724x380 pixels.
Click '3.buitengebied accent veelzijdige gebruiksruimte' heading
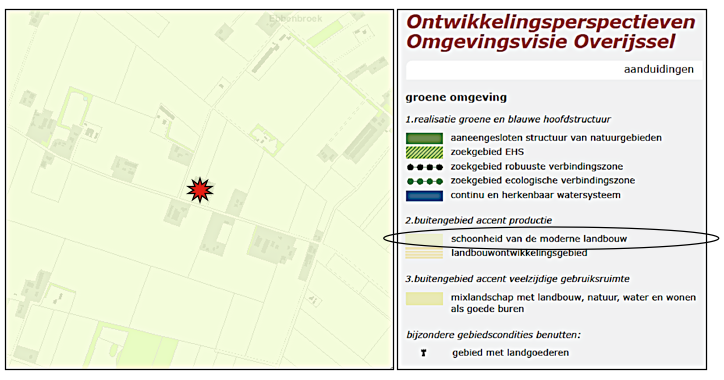pos(517,279)
